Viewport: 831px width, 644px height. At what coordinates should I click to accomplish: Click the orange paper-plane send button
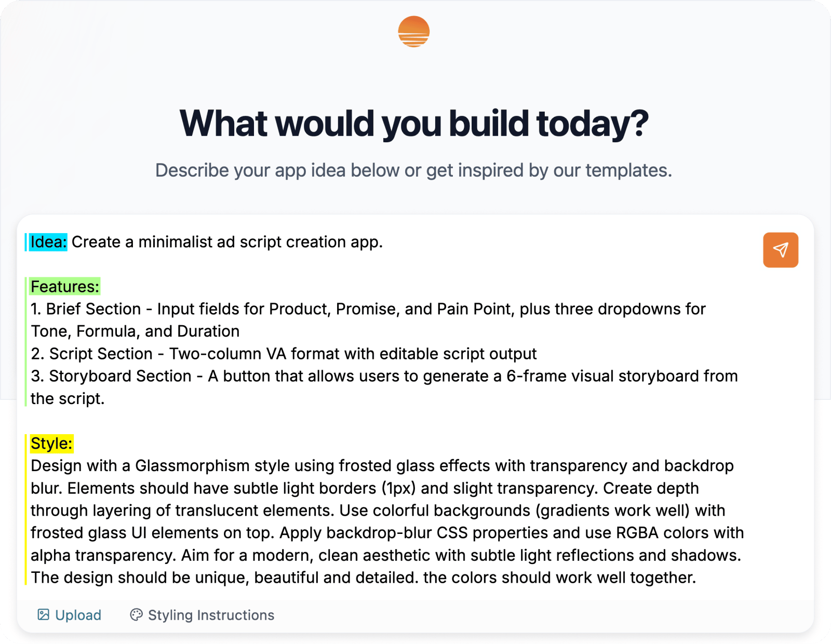(x=780, y=250)
